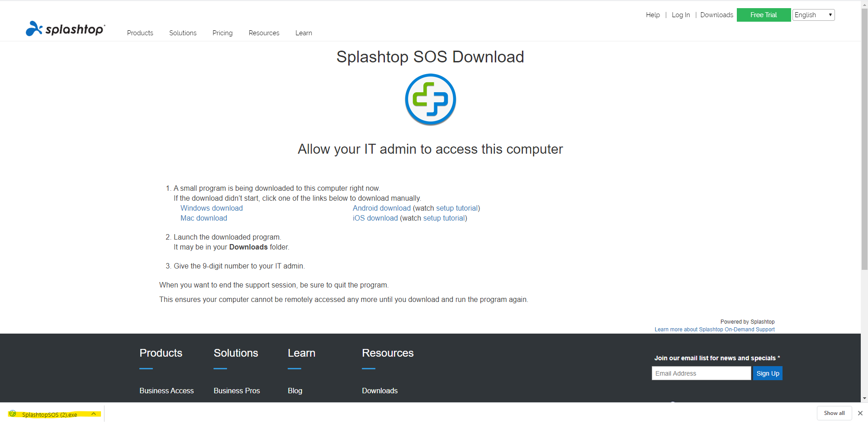Image resolution: width=868 pixels, height=424 pixels.
Task: Click the iOS download link
Action: (375, 218)
